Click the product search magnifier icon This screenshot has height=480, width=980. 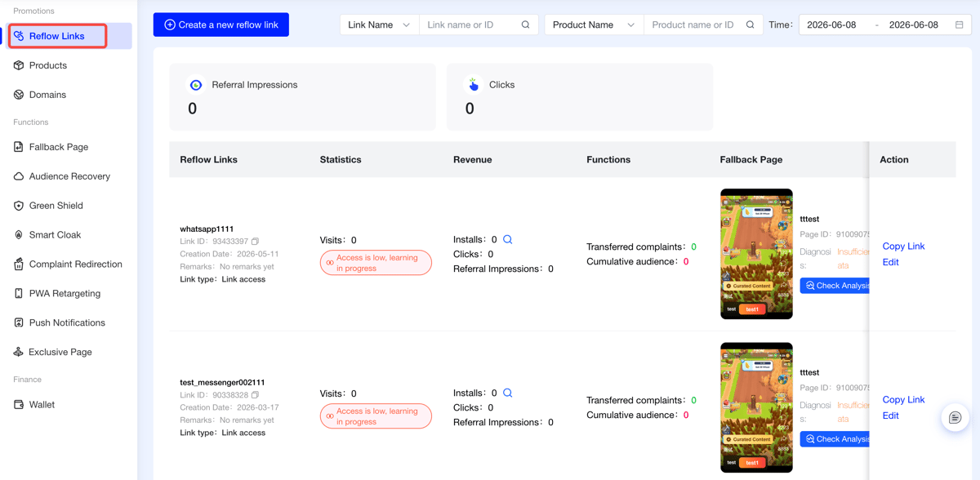coord(751,24)
